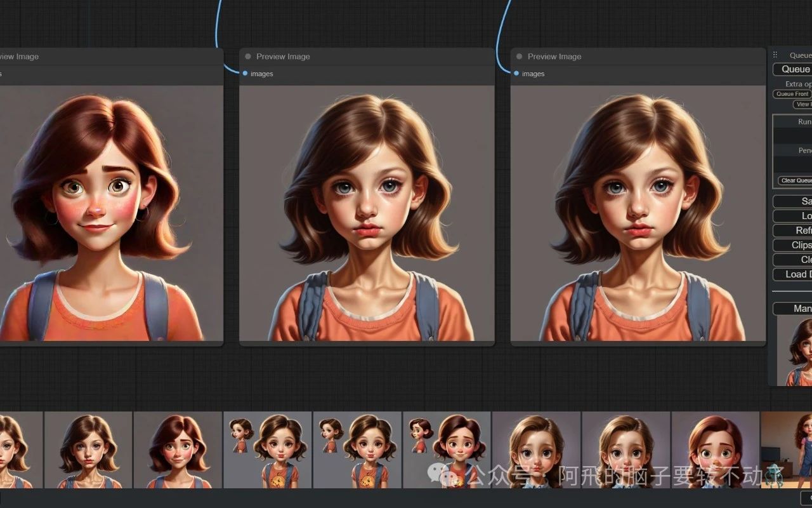Viewport: 812px width, 508px height.
Task: Open the girl thumbnail below the Manager button
Action: [x=795, y=351]
